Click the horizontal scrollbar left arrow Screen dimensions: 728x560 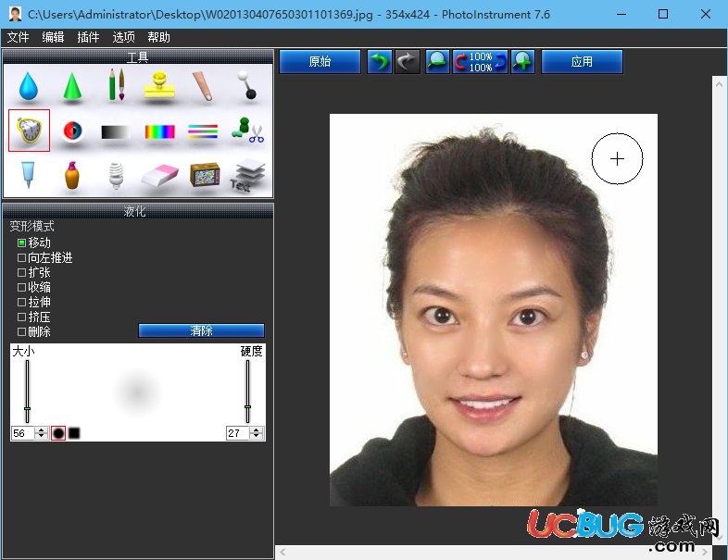pos(282,552)
